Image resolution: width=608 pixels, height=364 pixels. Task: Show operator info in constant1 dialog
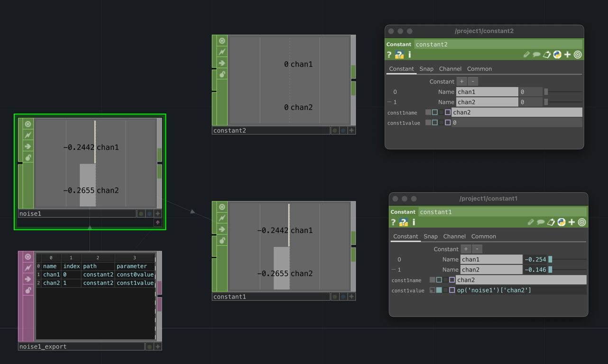tap(414, 222)
